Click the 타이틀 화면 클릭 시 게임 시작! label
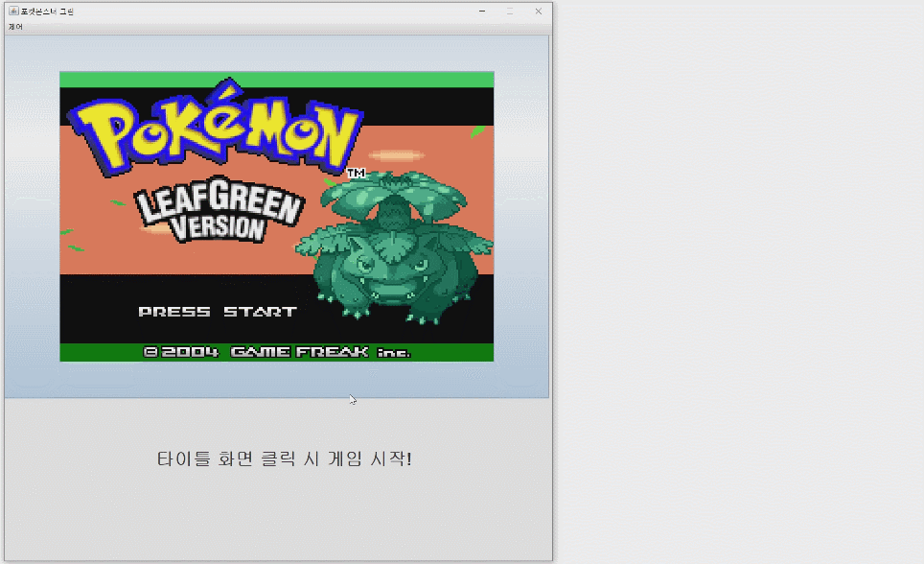924x564 pixels. tap(284, 458)
